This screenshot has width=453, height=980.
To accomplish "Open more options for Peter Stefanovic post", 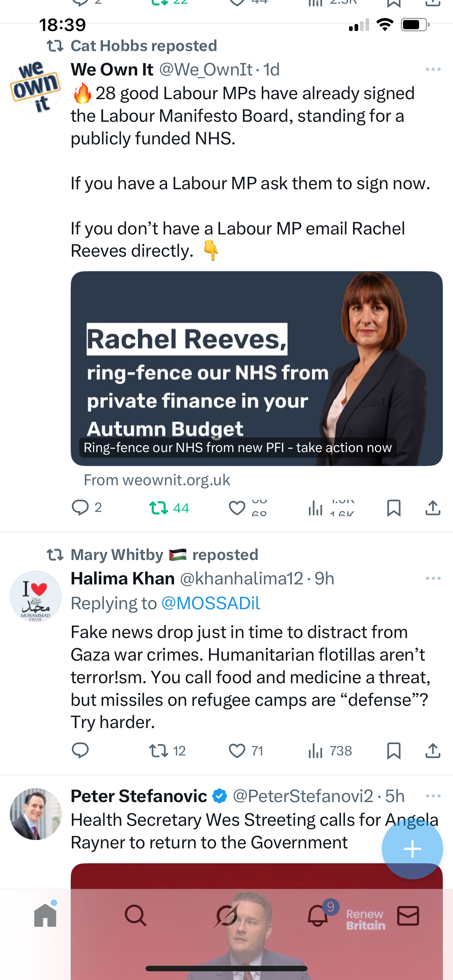I will click(433, 796).
